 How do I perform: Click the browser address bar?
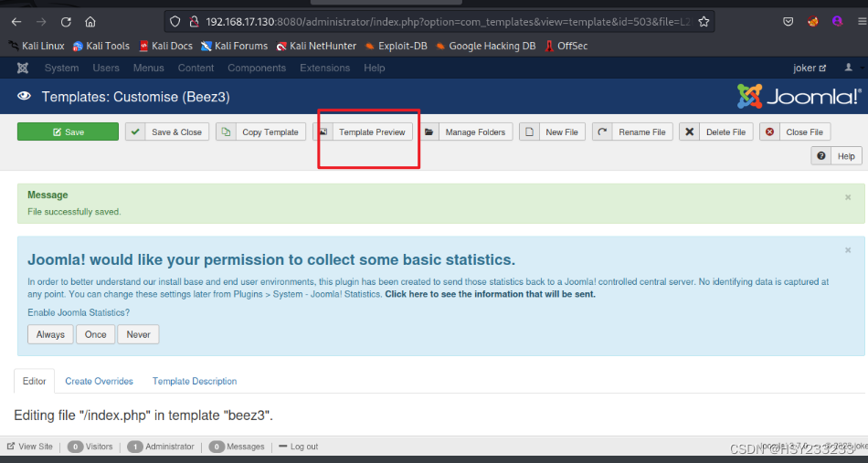(439, 22)
